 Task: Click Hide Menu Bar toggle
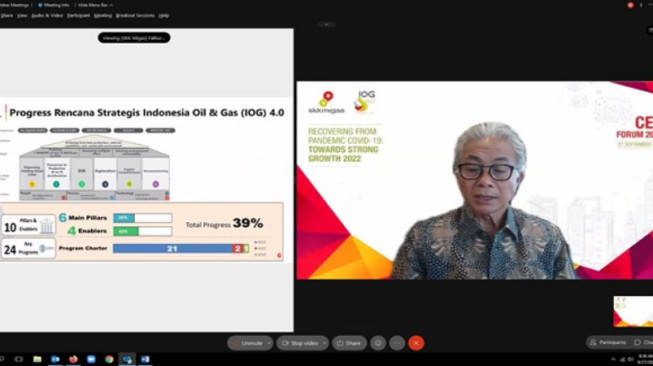pyautogui.click(x=95, y=5)
